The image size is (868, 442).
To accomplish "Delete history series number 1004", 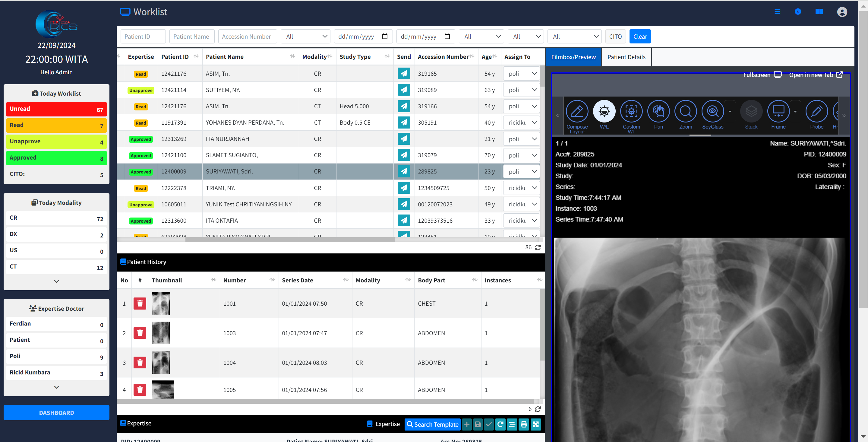I will [x=140, y=362].
